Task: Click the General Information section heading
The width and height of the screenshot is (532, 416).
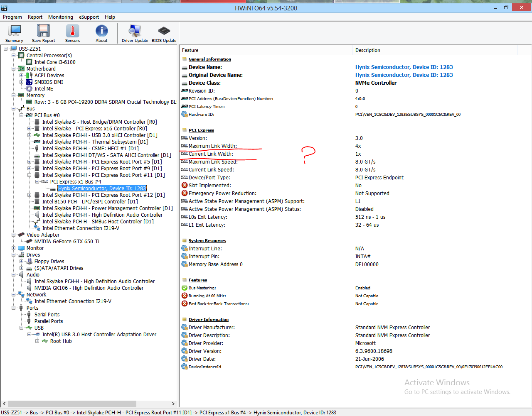Action: 210,59
